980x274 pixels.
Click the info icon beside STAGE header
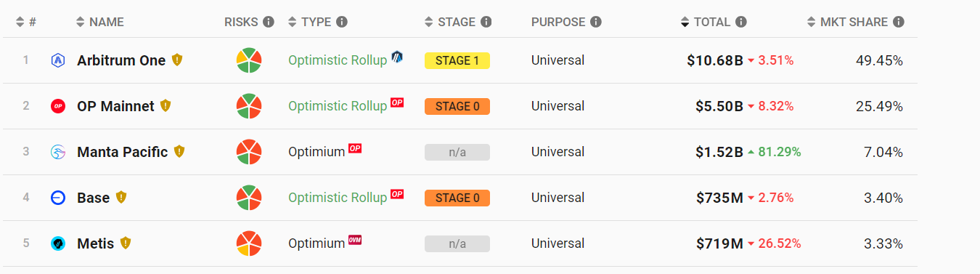pos(486,22)
